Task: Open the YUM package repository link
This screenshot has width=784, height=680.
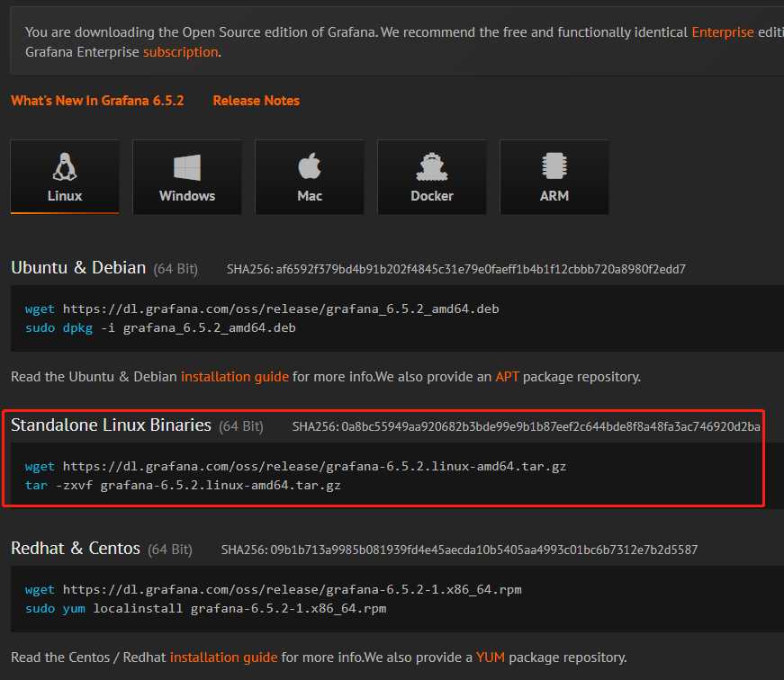Action: (490, 657)
